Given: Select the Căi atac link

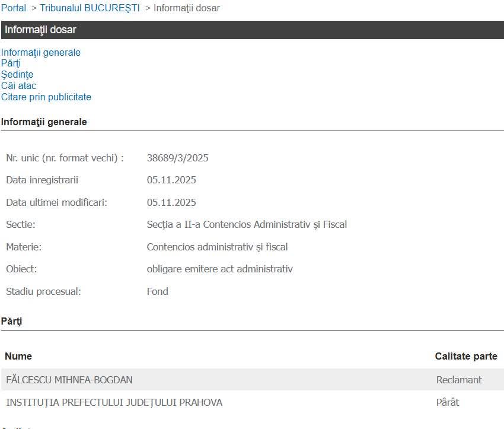Looking at the screenshot, I should tap(19, 86).
